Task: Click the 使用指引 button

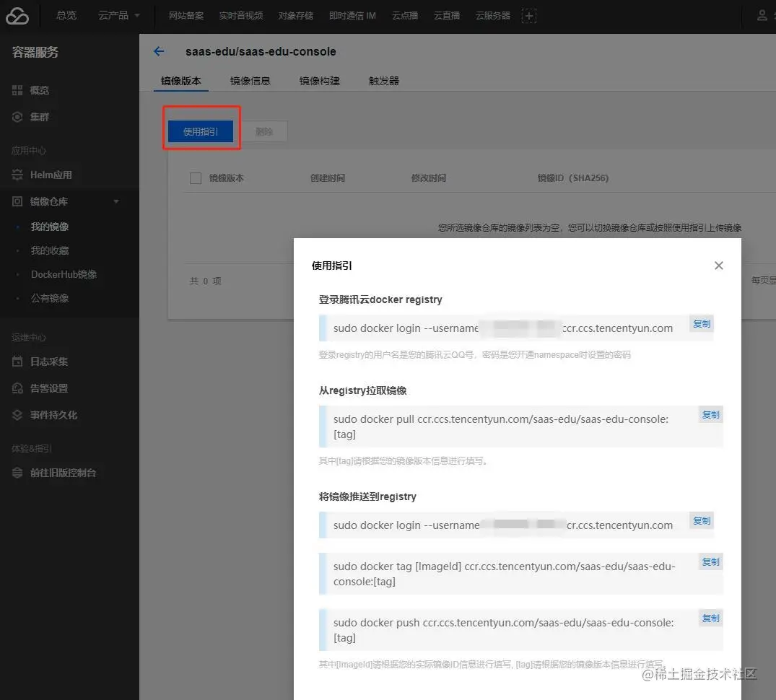Action: pyautogui.click(x=201, y=131)
